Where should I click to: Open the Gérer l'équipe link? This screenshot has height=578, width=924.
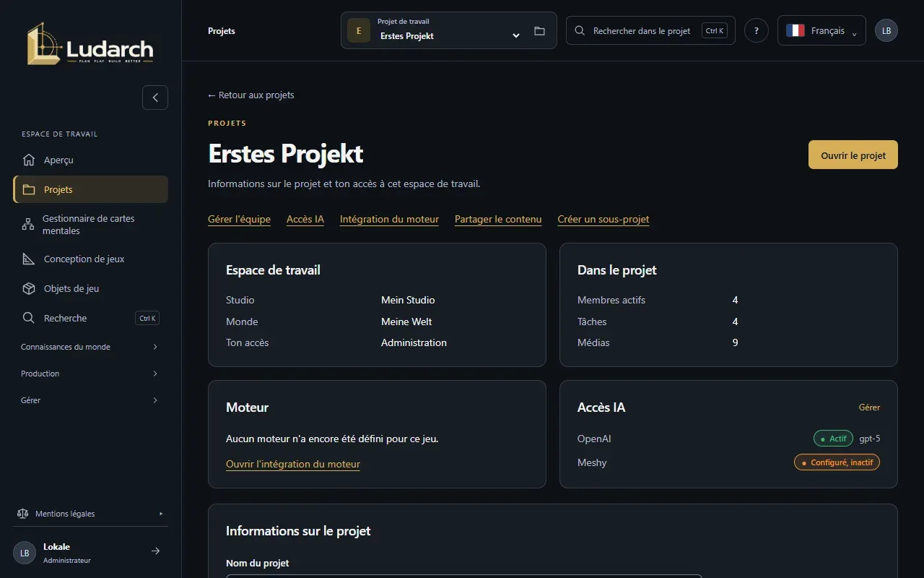point(239,219)
